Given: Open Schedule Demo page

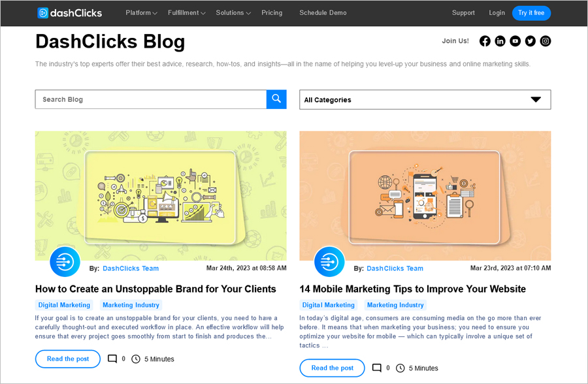Looking at the screenshot, I should point(323,13).
